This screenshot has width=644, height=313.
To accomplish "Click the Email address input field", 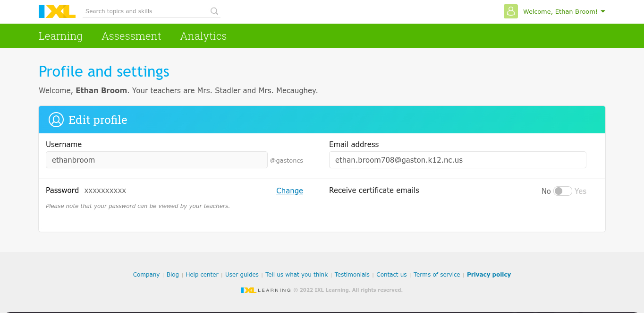I will (x=457, y=160).
